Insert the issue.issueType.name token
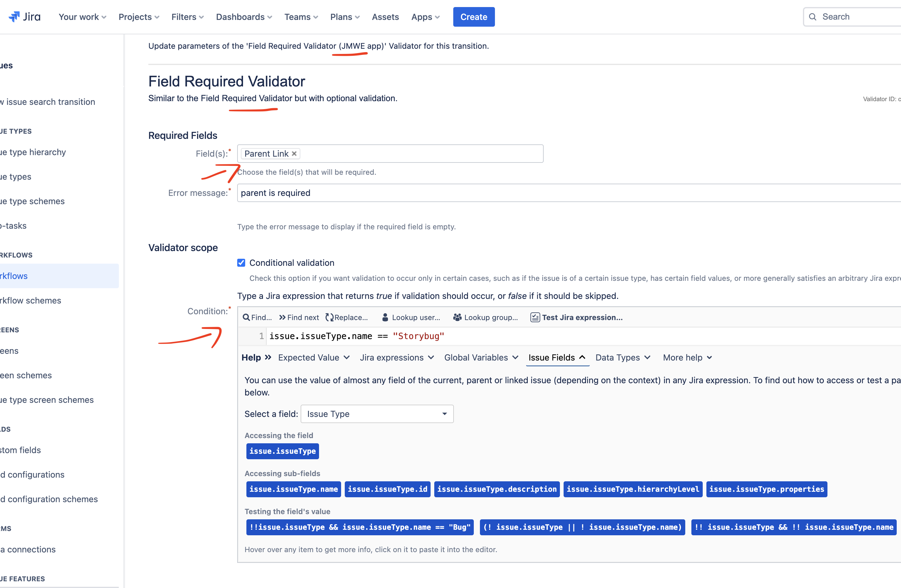Image resolution: width=901 pixels, height=588 pixels. (x=293, y=489)
